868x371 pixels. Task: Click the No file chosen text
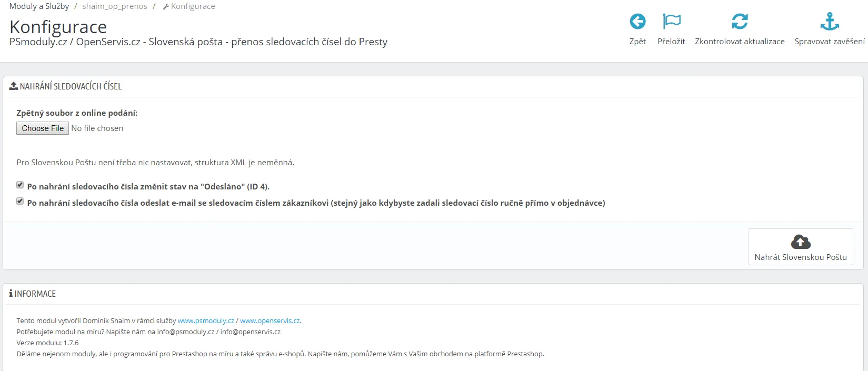point(97,128)
